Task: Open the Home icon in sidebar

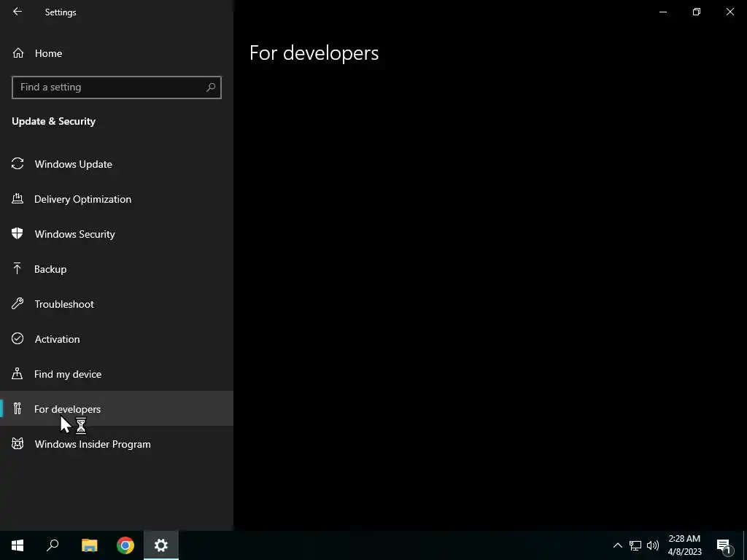Action: click(x=18, y=52)
